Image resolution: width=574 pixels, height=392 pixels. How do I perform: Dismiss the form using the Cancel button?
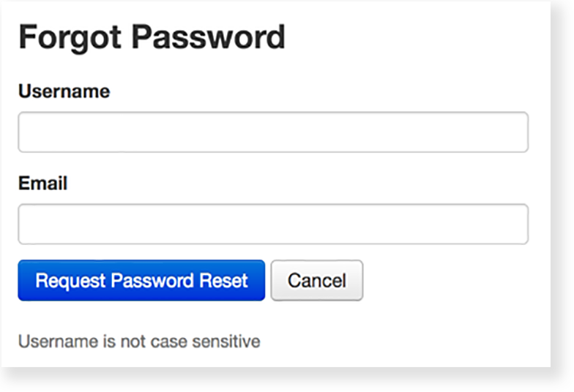point(316,281)
